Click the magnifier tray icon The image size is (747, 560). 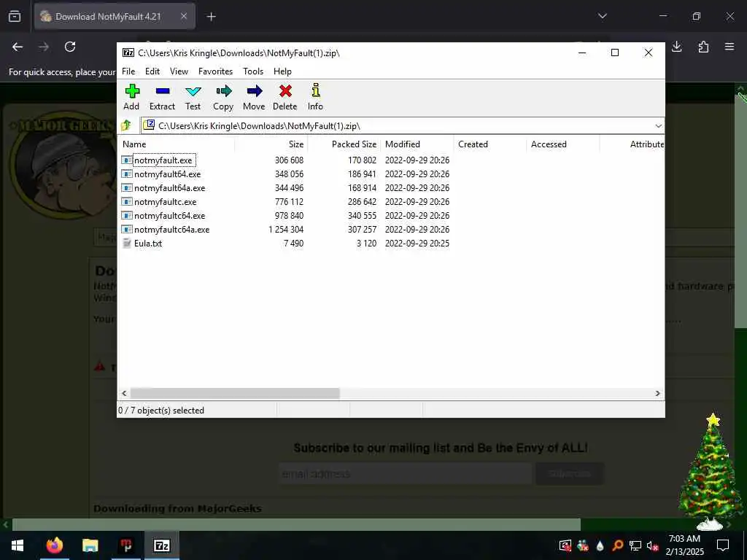click(x=617, y=545)
